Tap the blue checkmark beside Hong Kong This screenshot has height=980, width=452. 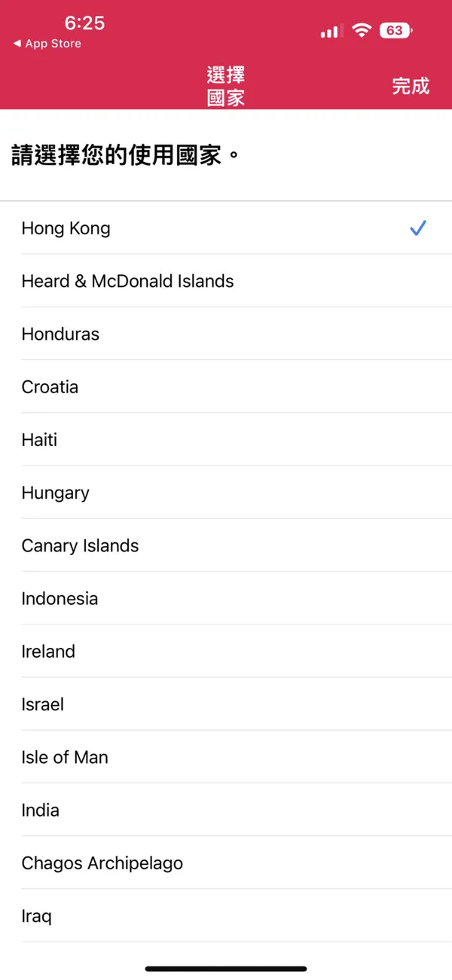coord(418,228)
